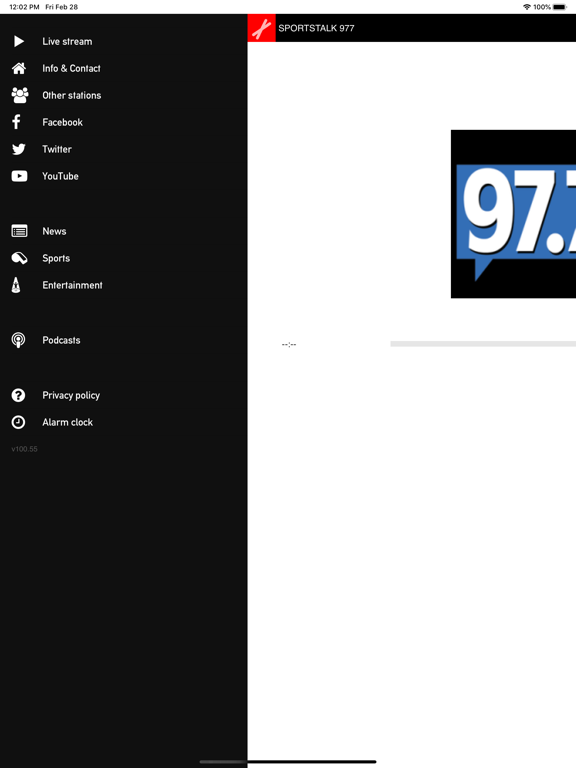Click the 12:02 PM clock
The image size is (576, 768).
coord(24,7)
